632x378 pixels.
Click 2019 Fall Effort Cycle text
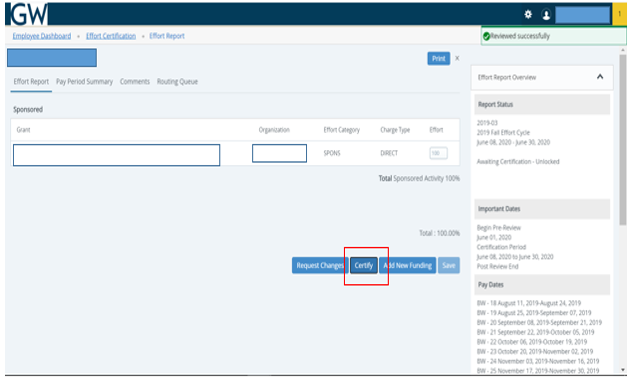503,133
